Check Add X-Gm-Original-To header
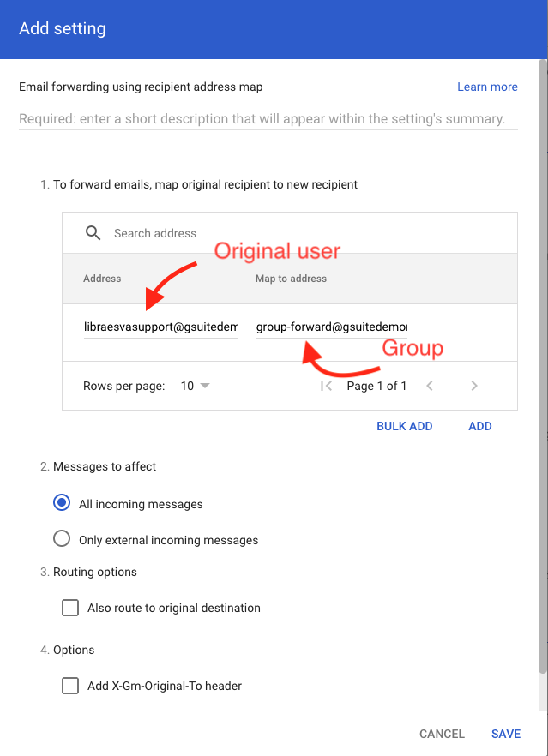Image resolution: width=548 pixels, height=756 pixels. tap(70, 686)
